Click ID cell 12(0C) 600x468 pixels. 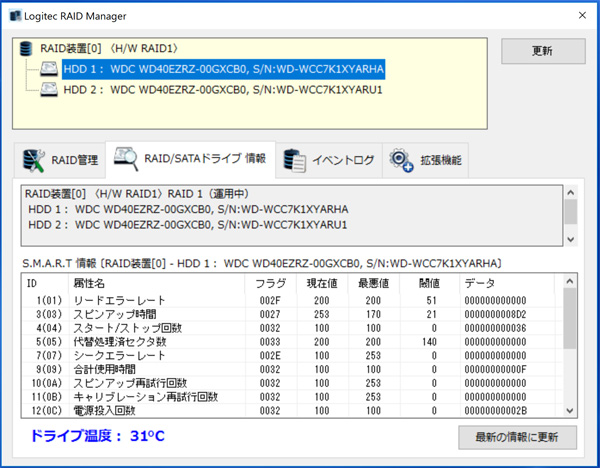47,411
